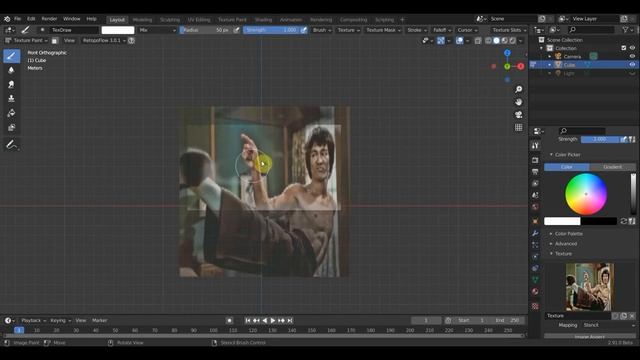Select the Gradient button in Color Picker
This screenshot has height=360, width=640.
pos(612,167)
